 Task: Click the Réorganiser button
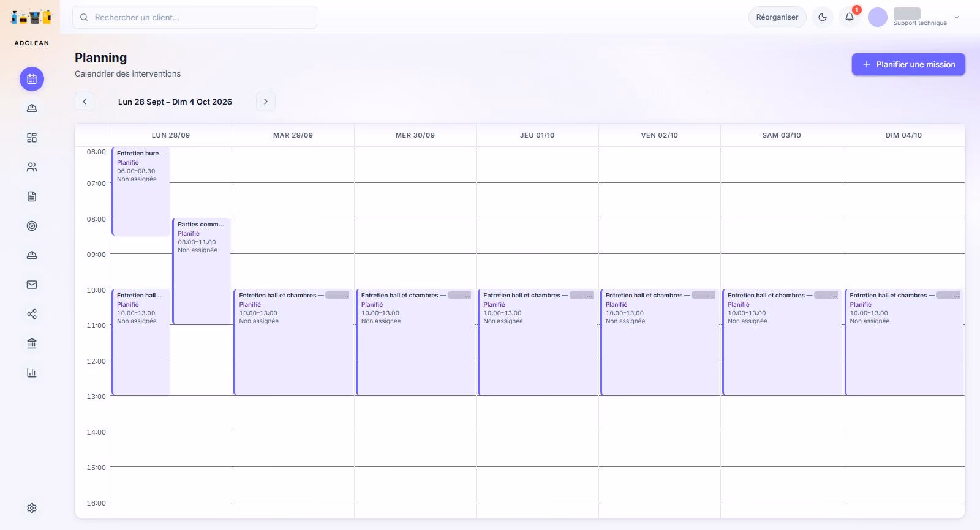777,17
